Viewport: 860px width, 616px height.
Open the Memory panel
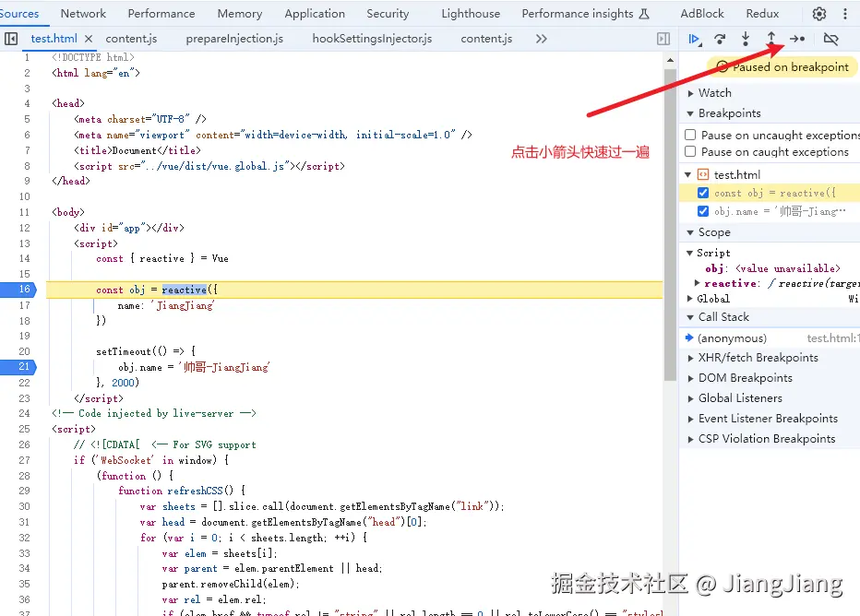[x=240, y=14]
